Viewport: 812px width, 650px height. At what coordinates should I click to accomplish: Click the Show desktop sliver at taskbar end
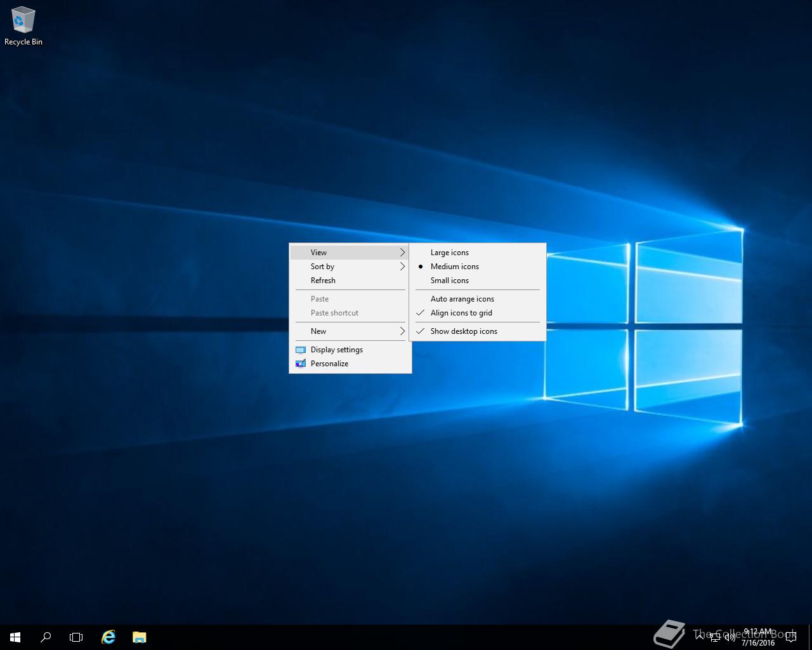810,637
